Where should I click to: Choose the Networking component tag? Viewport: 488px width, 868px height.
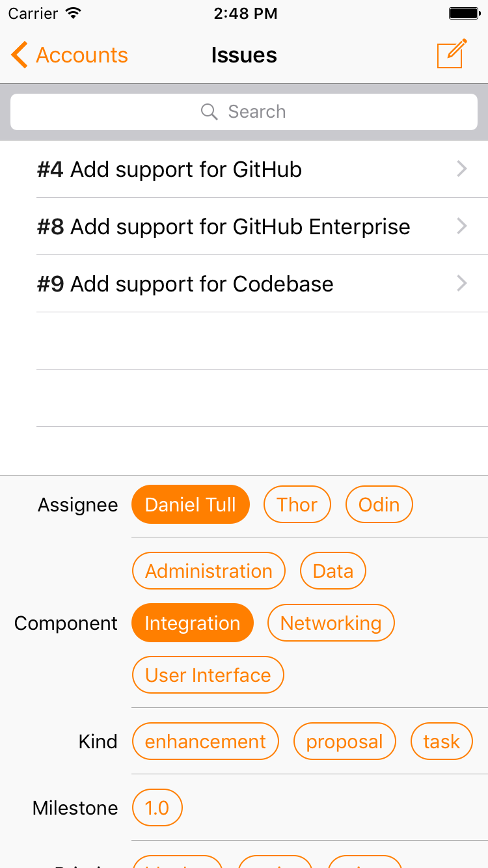coord(331,623)
